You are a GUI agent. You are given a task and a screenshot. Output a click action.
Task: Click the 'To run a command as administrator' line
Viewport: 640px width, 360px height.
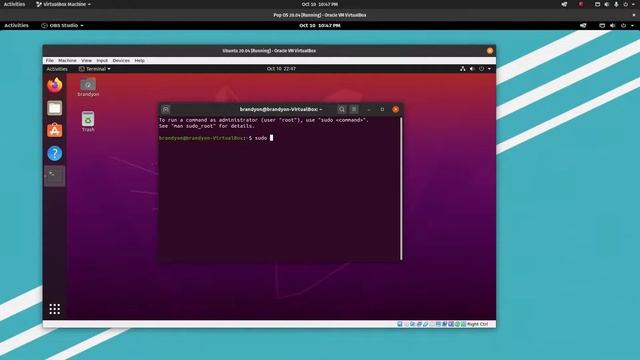pos(264,120)
